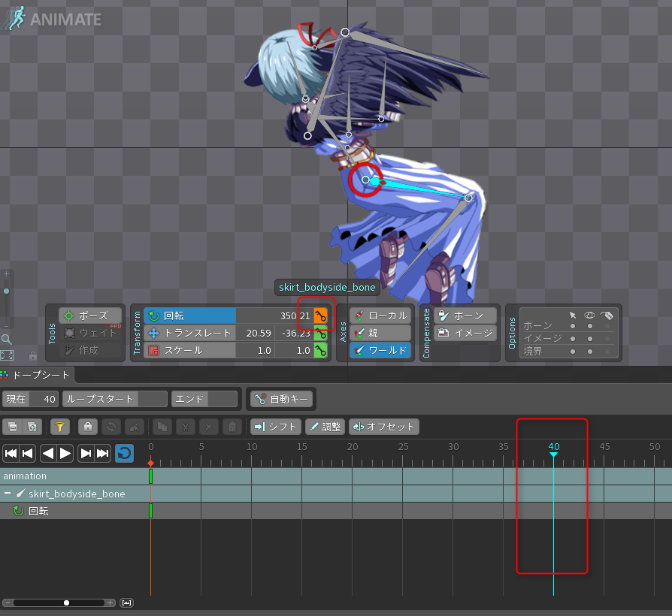
Task: Select the ウェイト (Weights) tool
Action: 90,333
